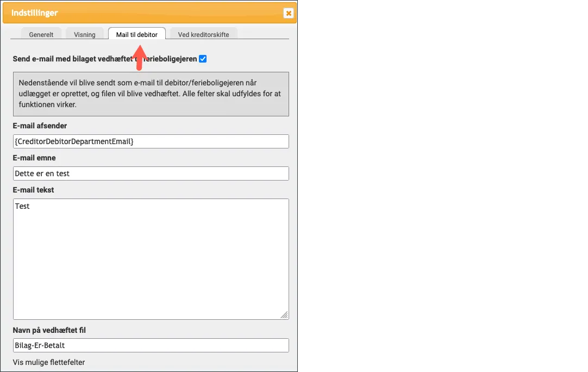Select the Navn på vedhæftet fil field
Image resolution: width=588 pixels, height=372 pixels.
151,345
